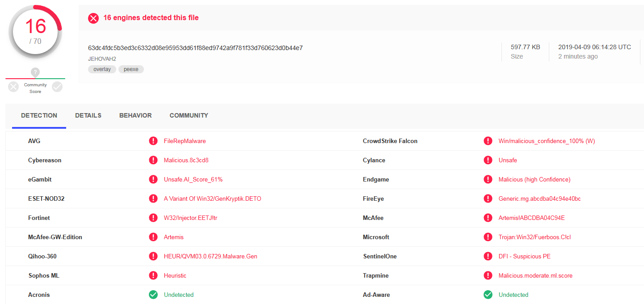This screenshot has width=644, height=304.
Task: Click the Ad-Aware green undetected checkmark icon
Action: [488, 295]
